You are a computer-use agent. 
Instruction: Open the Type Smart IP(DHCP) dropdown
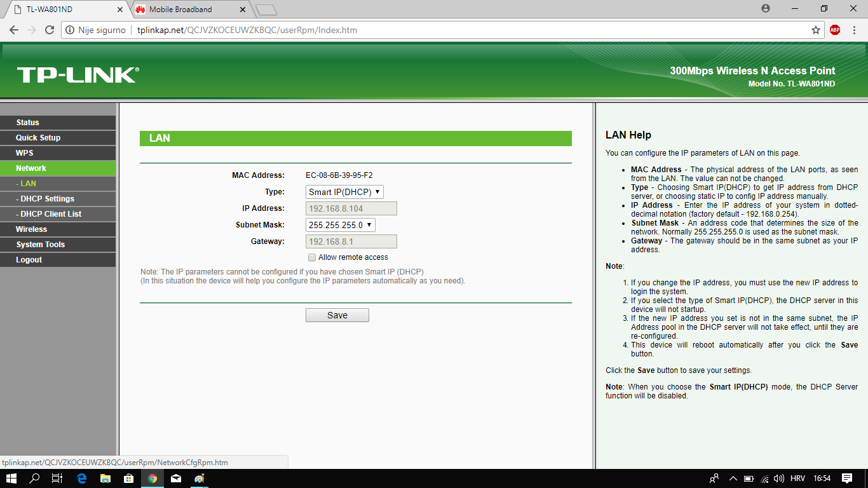tap(344, 192)
